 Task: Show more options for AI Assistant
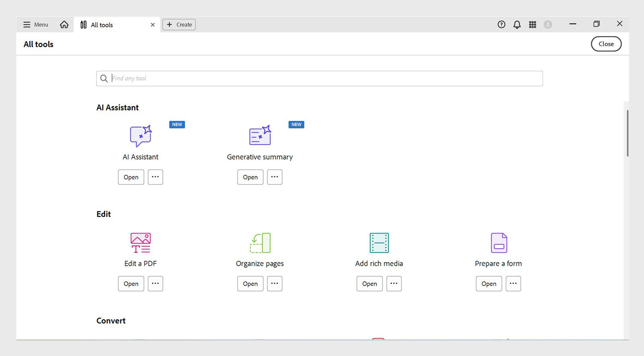155,177
